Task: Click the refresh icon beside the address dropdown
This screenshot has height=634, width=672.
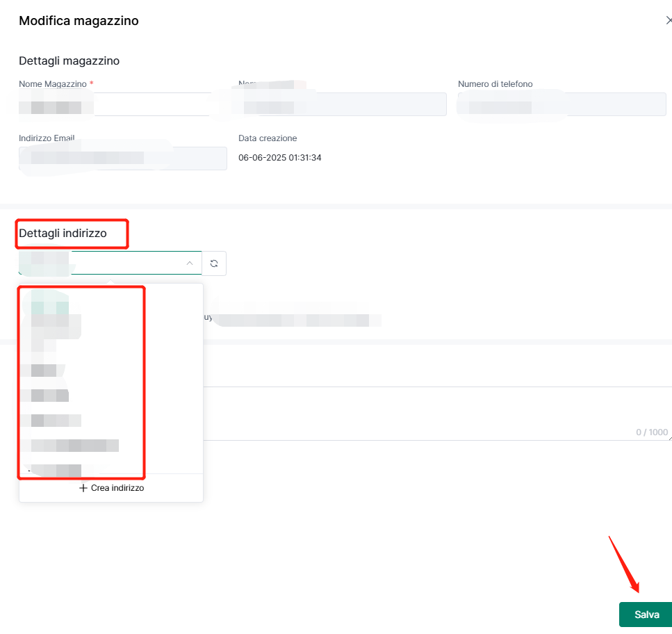Action: pyautogui.click(x=214, y=263)
